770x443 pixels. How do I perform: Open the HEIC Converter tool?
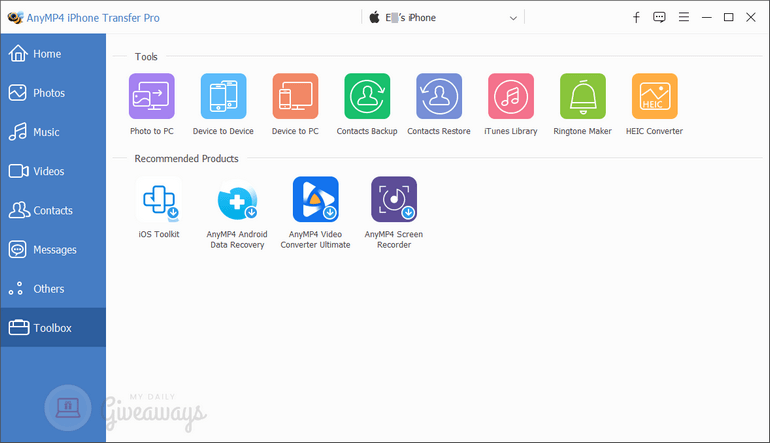655,96
